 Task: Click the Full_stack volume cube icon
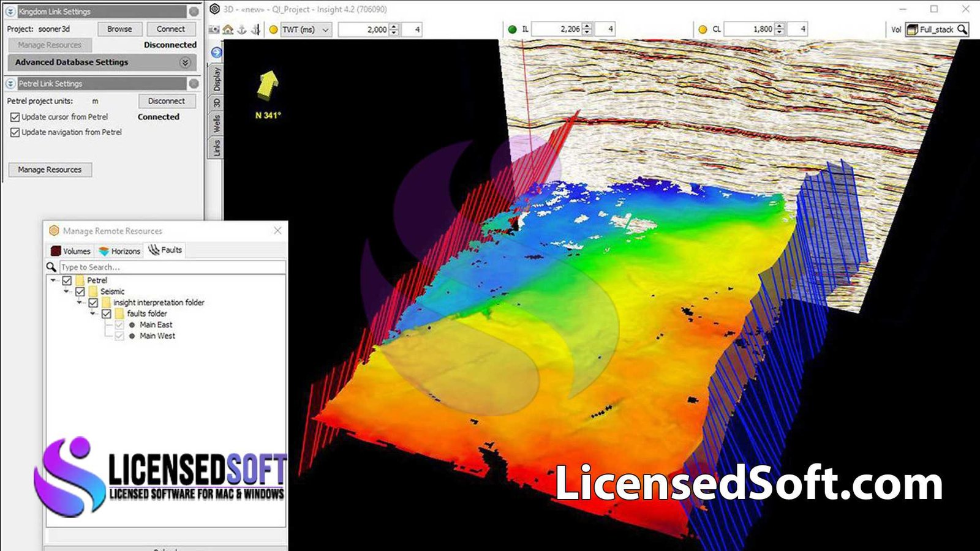pyautogui.click(x=912, y=29)
